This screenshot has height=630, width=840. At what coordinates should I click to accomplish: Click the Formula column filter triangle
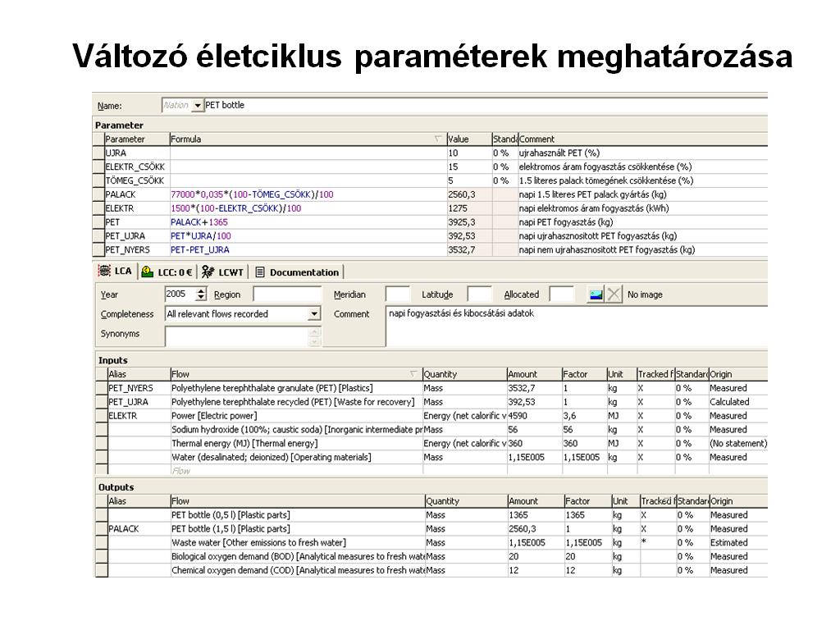[x=438, y=139]
